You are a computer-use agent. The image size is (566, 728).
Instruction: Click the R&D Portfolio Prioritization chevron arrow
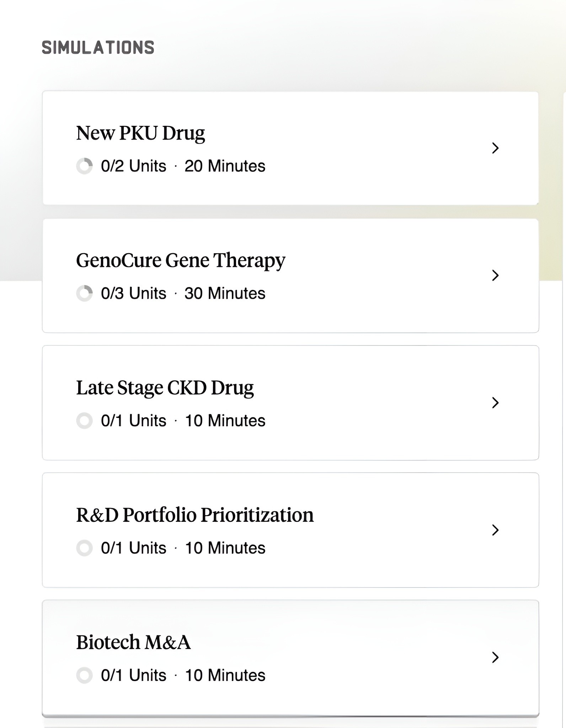click(x=495, y=530)
